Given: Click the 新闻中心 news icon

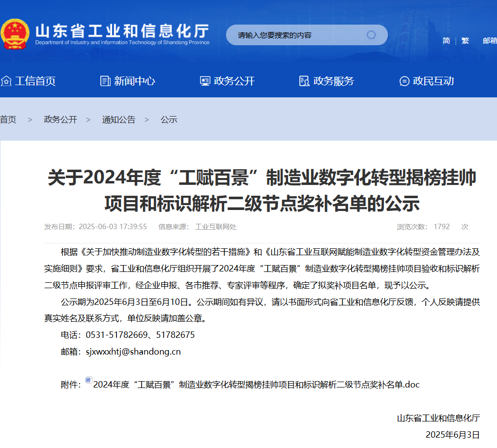Looking at the screenshot, I should tap(105, 81).
